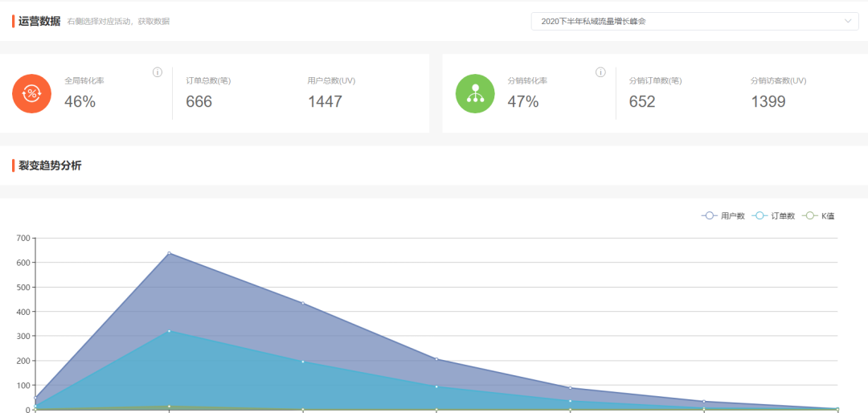Click the 裂变趋势分析 section heading
This screenshot has height=413, width=868.
pyautogui.click(x=50, y=166)
